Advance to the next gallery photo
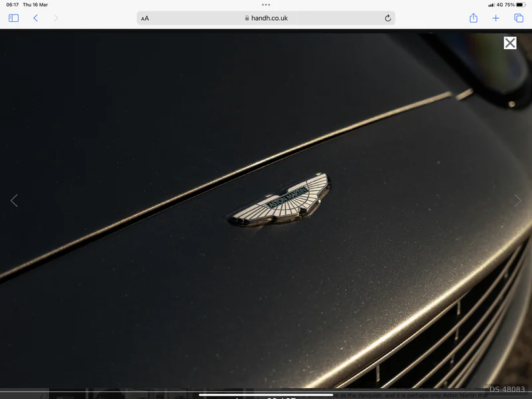This screenshot has height=399, width=532. pyautogui.click(x=517, y=201)
